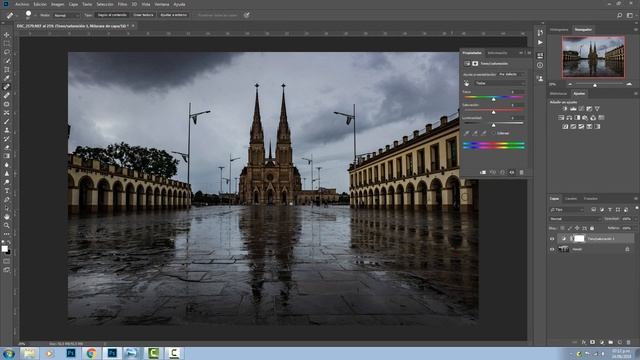This screenshot has height=360, width=640.
Task: Open the Photoshop search icon
Action: [620, 15]
